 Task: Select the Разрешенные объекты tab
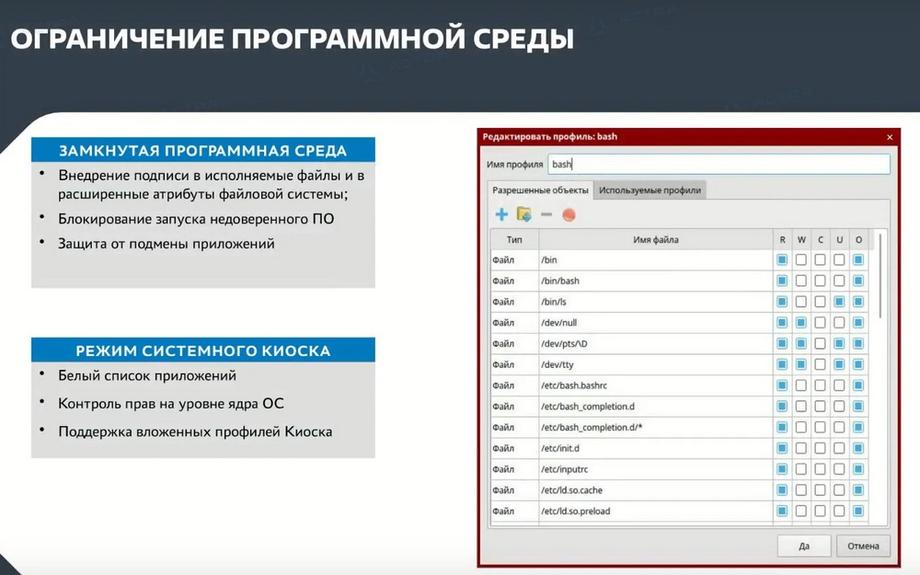click(540, 190)
